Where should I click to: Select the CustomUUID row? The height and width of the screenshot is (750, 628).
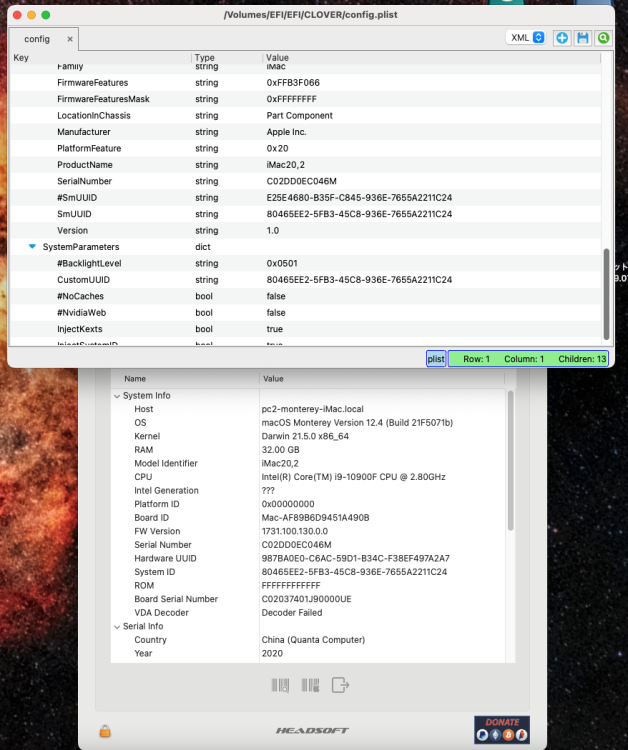tap(306, 280)
